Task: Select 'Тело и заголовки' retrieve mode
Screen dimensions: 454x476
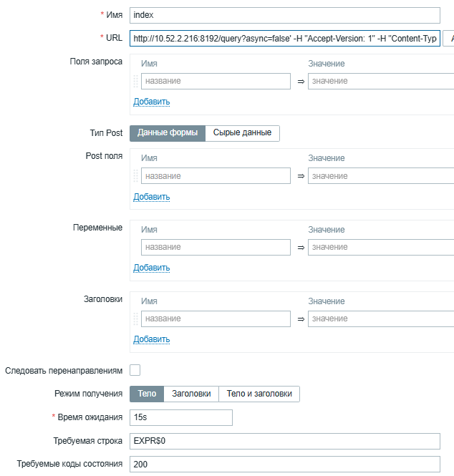Action: 259,394
